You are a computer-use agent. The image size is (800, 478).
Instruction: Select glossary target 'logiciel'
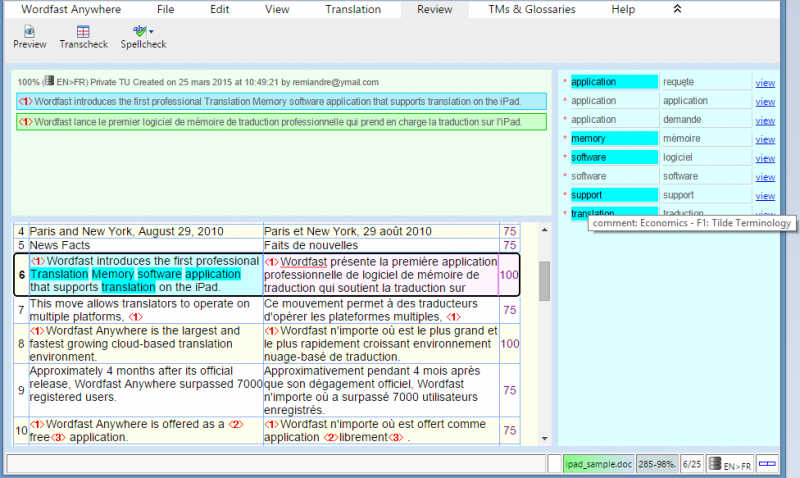click(x=706, y=157)
